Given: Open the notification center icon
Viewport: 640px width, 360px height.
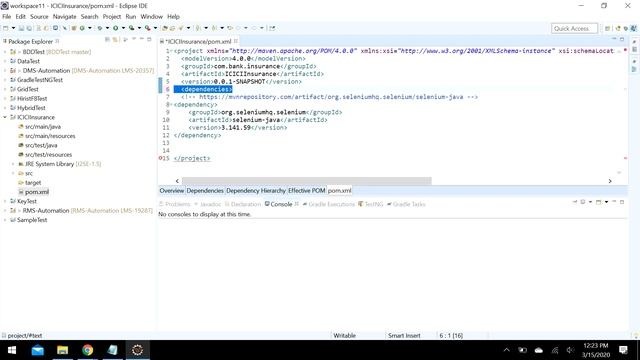Looking at the screenshot, I should 623,350.
